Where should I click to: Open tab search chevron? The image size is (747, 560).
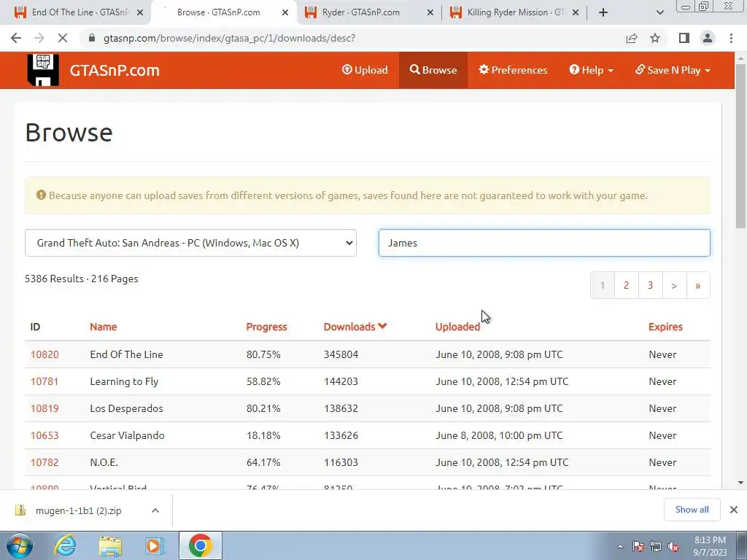pos(659,12)
